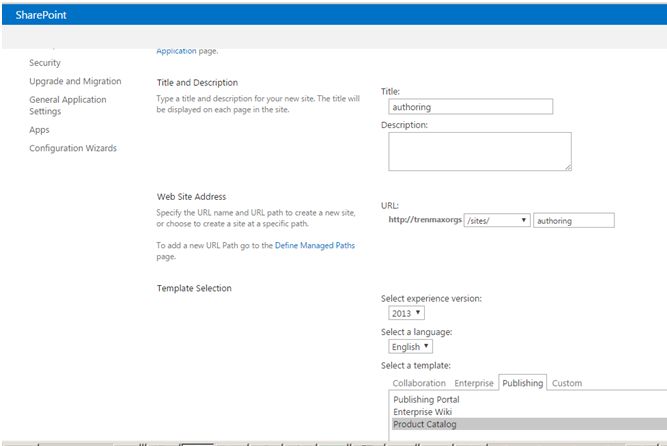The width and height of the screenshot is (667, 446).
Task: Open Configuration Wizards
Action: [73, 148]
